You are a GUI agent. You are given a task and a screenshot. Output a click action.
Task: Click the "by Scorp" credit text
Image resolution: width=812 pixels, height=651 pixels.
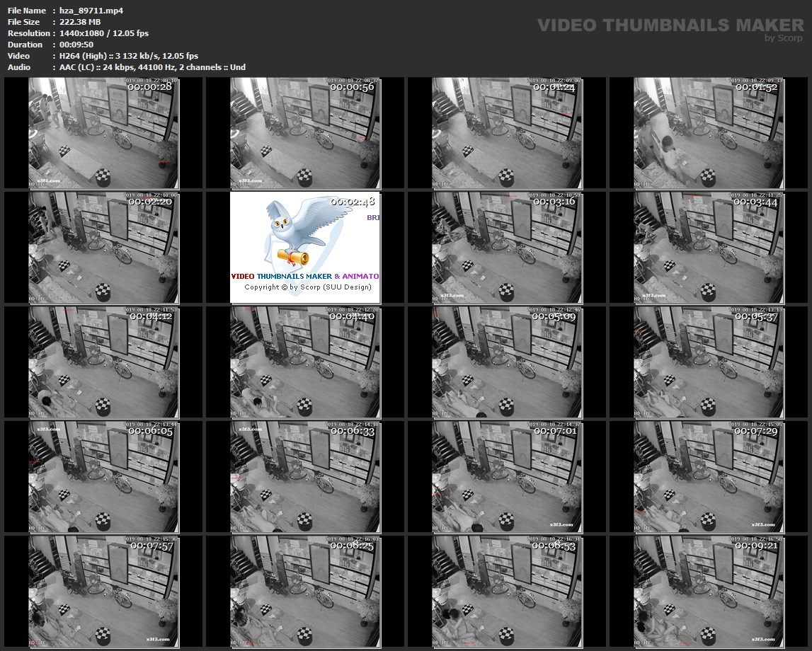point(784,38)
